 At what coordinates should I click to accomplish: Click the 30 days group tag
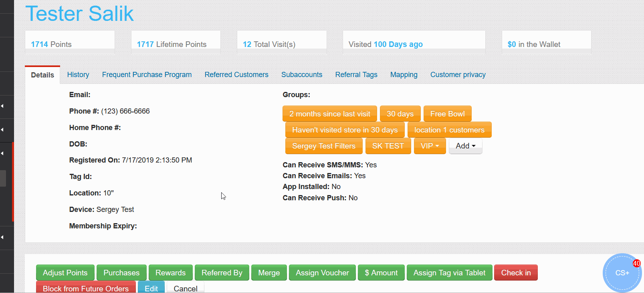coord(400,114)
